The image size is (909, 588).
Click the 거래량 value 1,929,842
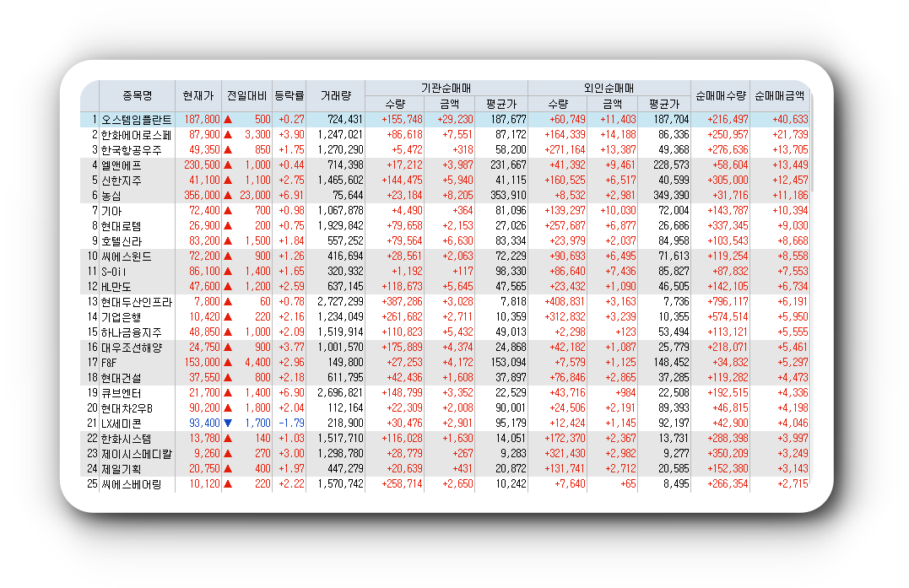340,226
